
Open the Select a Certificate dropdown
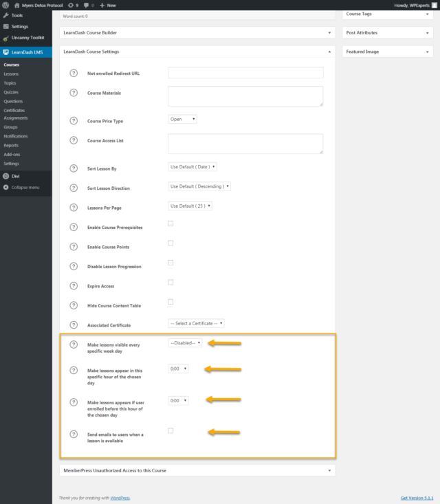[x=196, y=323]
